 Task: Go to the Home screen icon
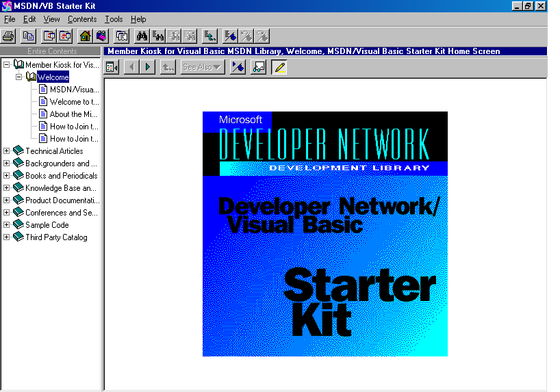coord(86,36)
